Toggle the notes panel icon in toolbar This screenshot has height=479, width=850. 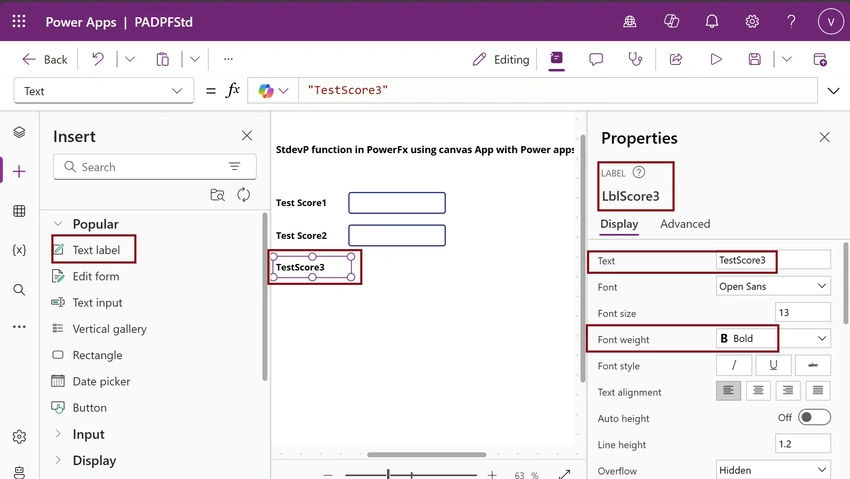click(x=556, y=58)
